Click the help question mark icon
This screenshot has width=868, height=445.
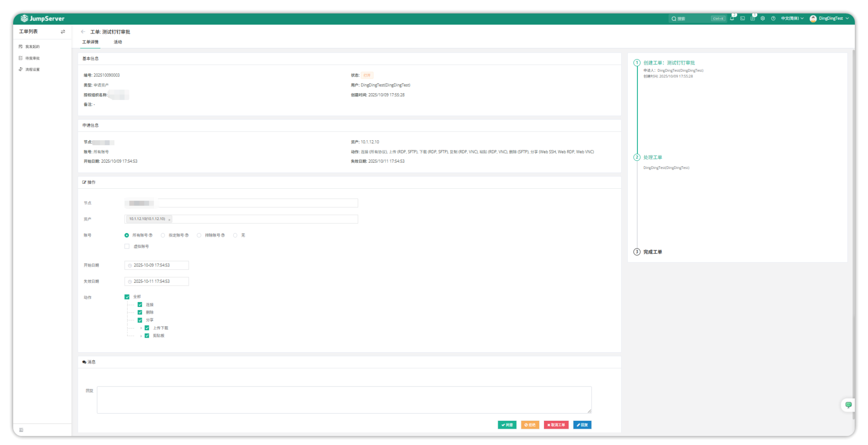point(773,18)
